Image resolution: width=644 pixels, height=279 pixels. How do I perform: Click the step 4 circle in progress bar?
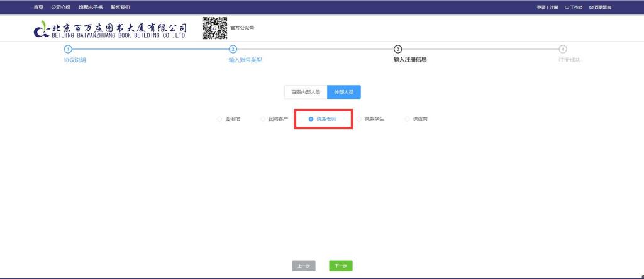click(562, 49)
